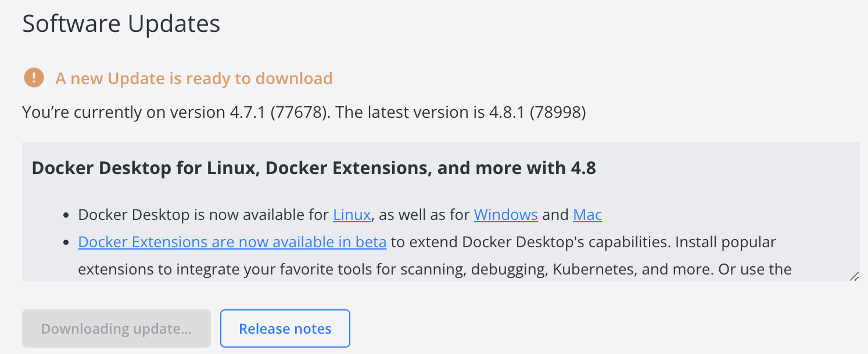Click the current version 4.7.1 (77678) text
The width and height of the screenshot is (868, 354).
click(273, 112)
